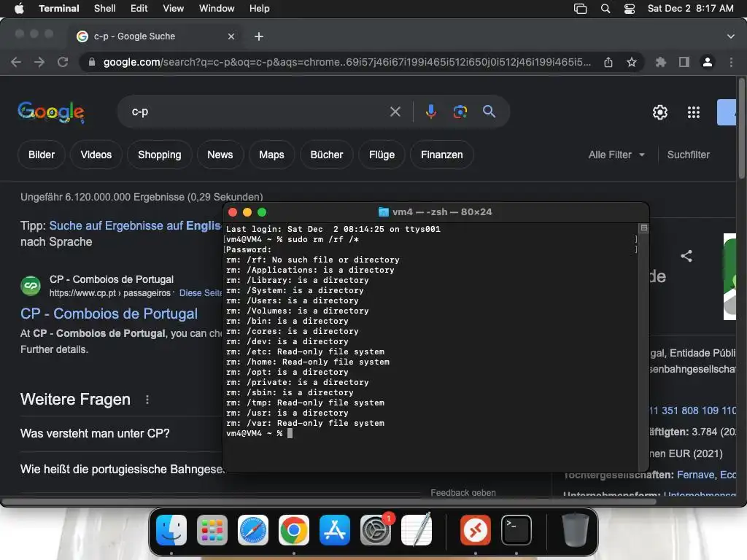Search by image with Google Lens

point(460,112)
